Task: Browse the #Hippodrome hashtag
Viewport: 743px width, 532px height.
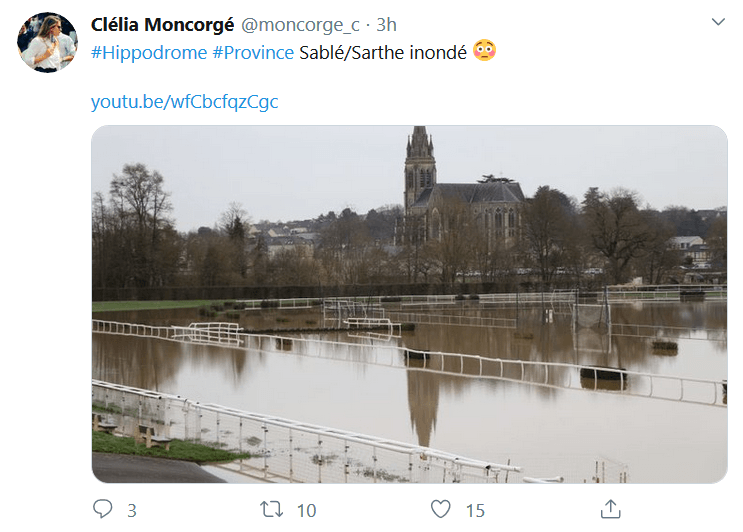Action: (149, 52)
